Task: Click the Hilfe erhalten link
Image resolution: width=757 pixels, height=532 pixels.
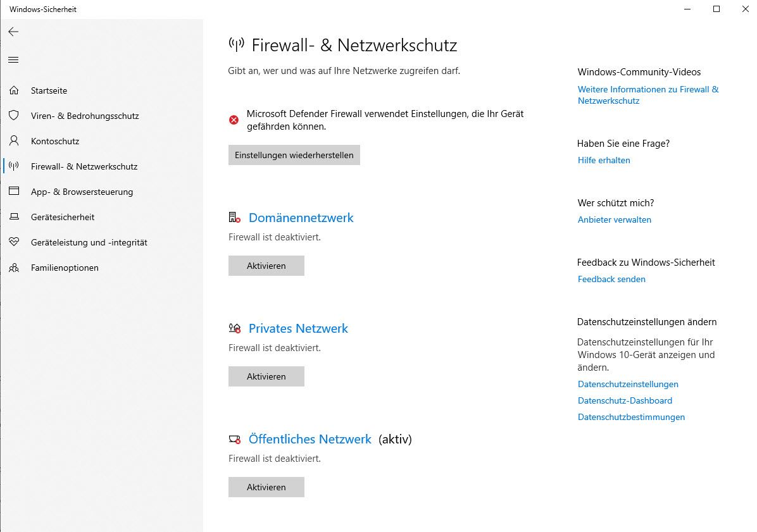Action: (604, 160)
